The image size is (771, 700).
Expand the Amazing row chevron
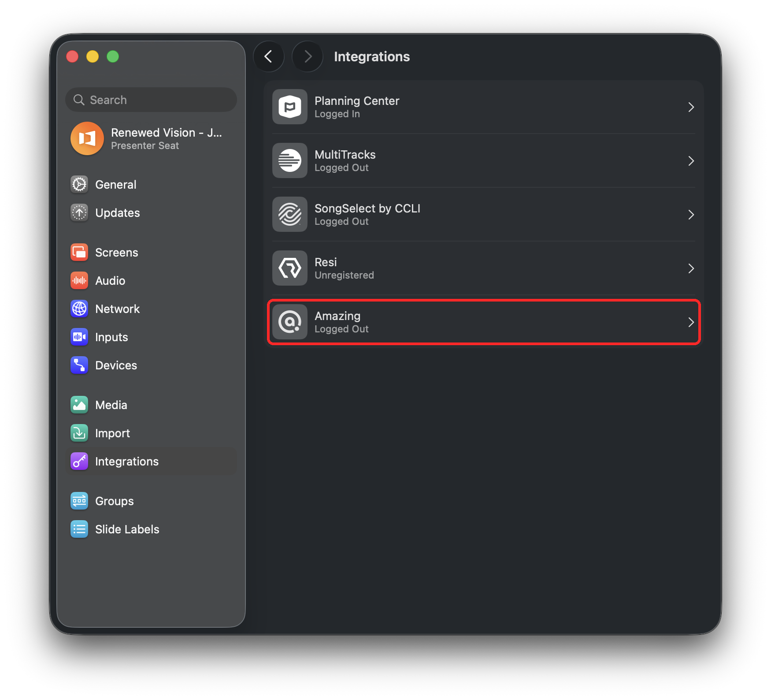pos(691,322)
